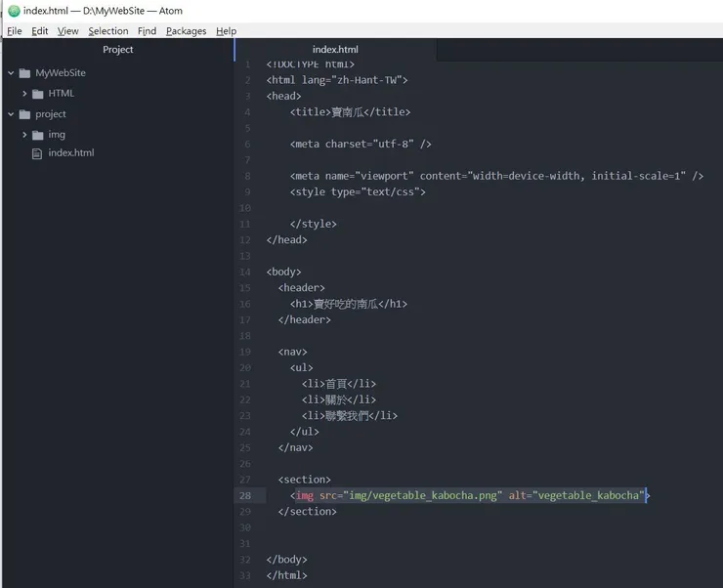Image resolution: width=723 pixels, height=588 pixels.
Task: Click the opening section tag
Action: point(304,480)
